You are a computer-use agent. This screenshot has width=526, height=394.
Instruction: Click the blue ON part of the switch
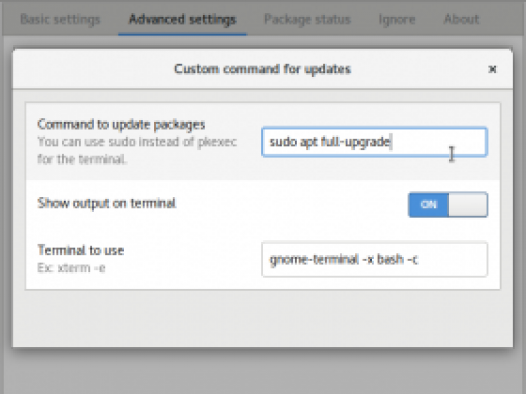coord(428,205)
